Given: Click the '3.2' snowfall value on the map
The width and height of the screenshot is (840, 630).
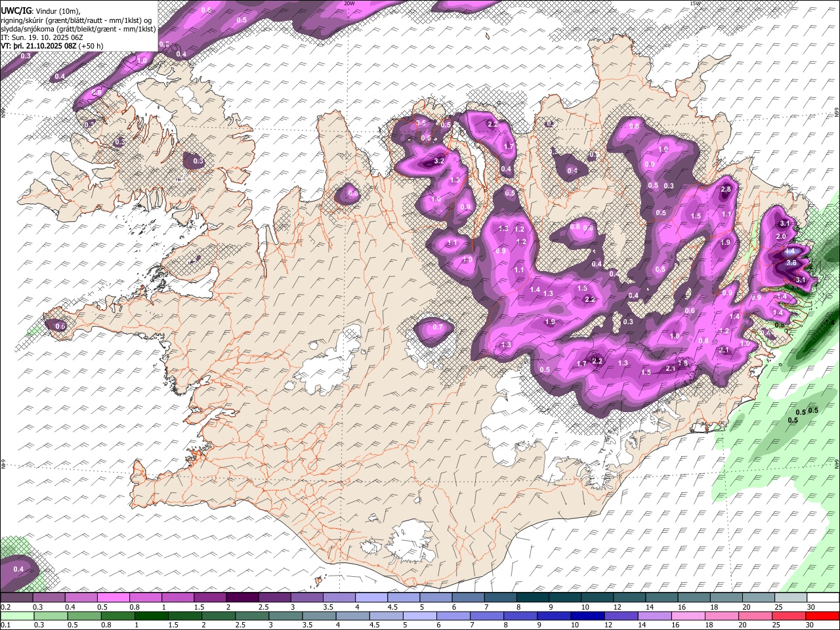Looking at the screenshot, I should pyautogui.click(x=440, y=161).
